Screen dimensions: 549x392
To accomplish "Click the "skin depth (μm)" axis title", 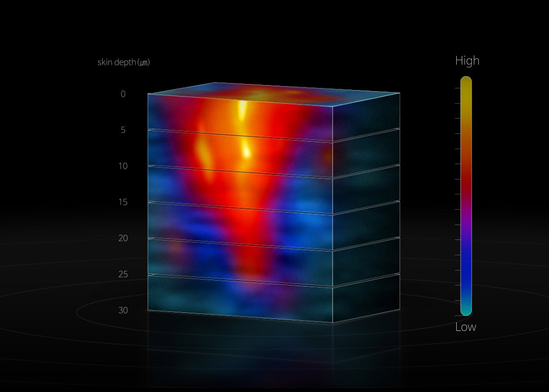I will tap(124, 62).
